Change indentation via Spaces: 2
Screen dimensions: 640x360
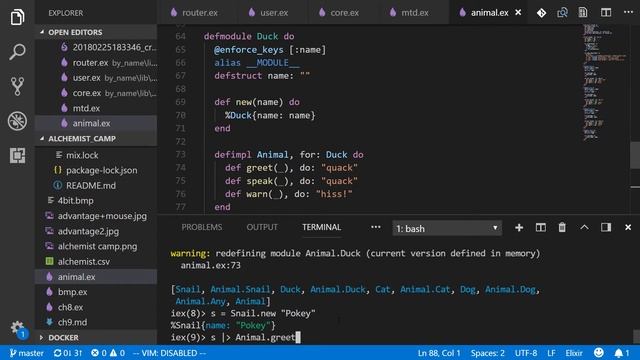(487, 353)
